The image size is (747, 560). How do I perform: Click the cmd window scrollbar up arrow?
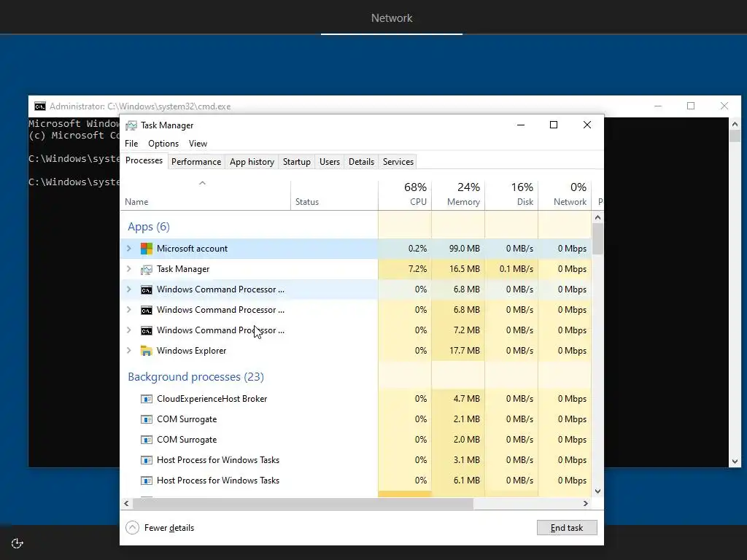coord(735,124)
